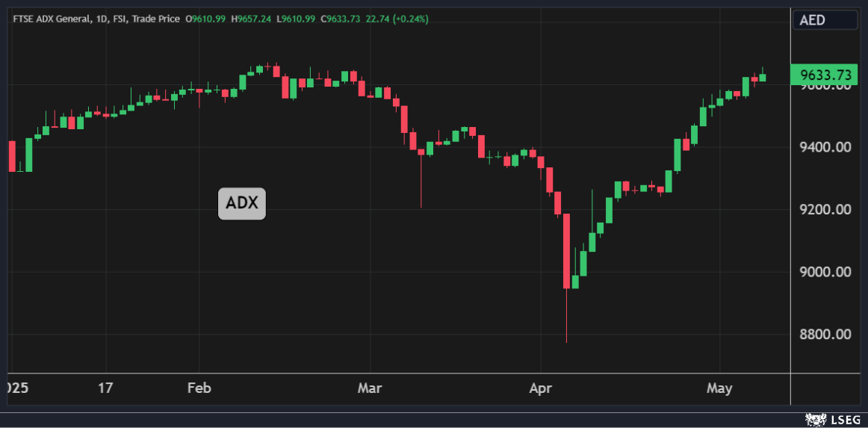Image resolution: width=868 pixels, height=428 pixels.
Task: Click the 9400.00 price axis label
Action: coord(825,147)
